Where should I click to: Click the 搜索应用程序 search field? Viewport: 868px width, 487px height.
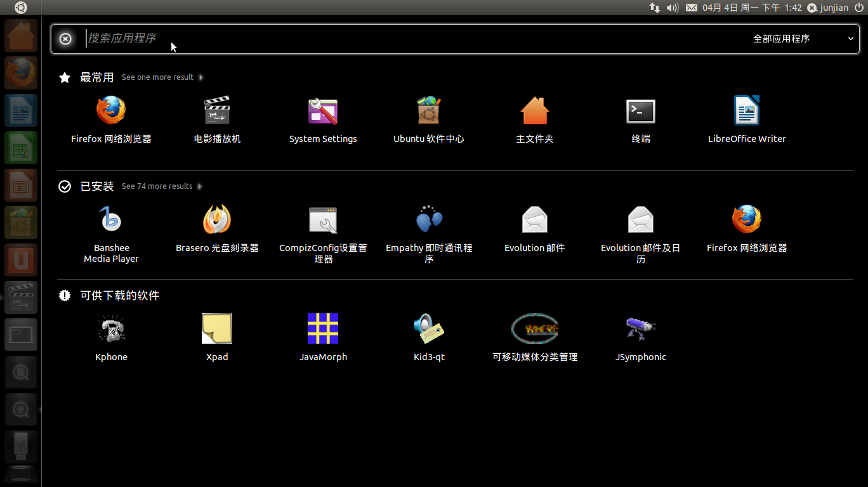click(406, 39)
